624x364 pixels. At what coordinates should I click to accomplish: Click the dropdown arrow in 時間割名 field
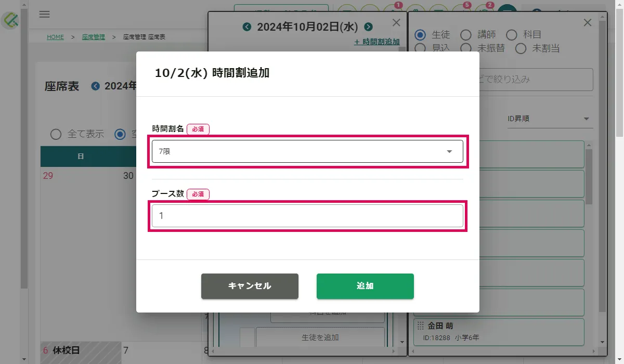449,151
